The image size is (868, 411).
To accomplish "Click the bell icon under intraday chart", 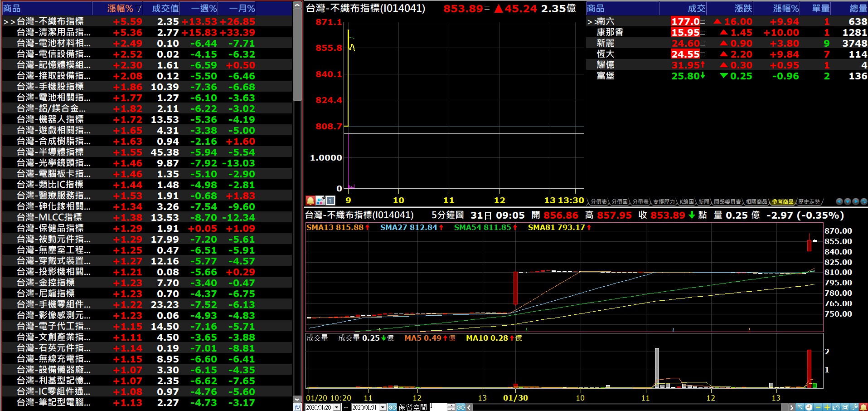I will click(310, 200).
